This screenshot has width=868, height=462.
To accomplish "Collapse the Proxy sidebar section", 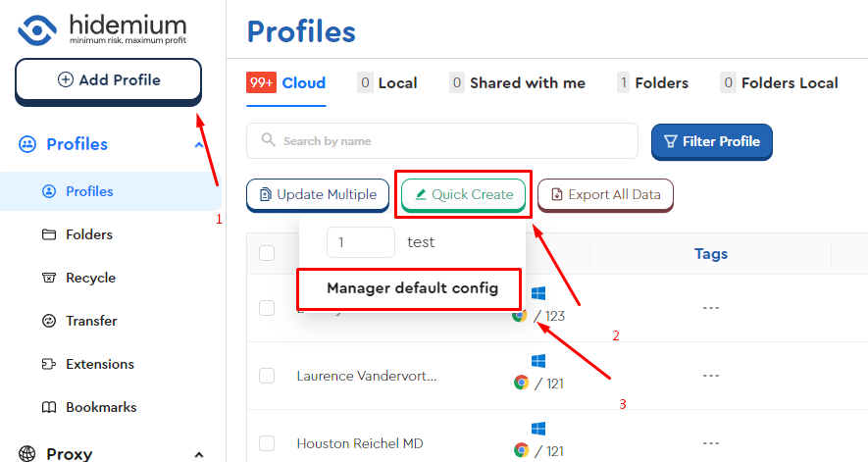I will pyautogui.click(x=199, y=454).
